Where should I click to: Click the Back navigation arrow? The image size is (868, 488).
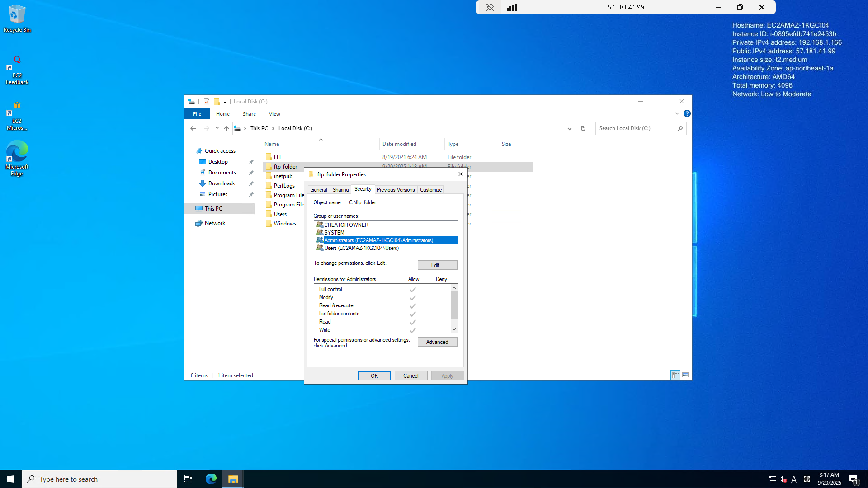[x=193, y=129]
